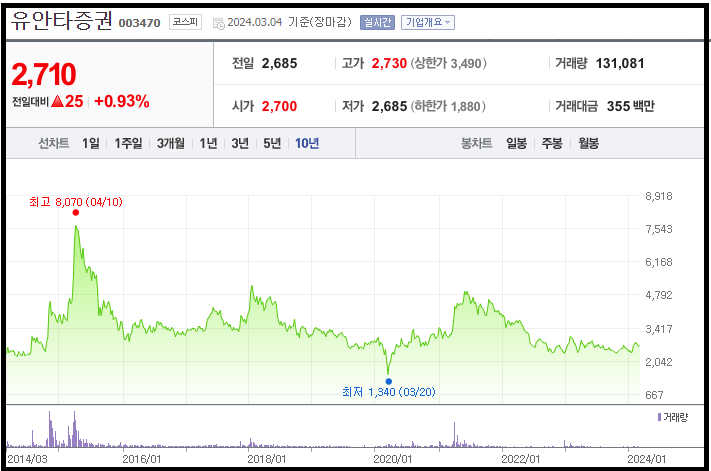The height and width of the screenshot is (471, 711).
Task: Click the 2024/01 x-axis label
Action: 647,459
